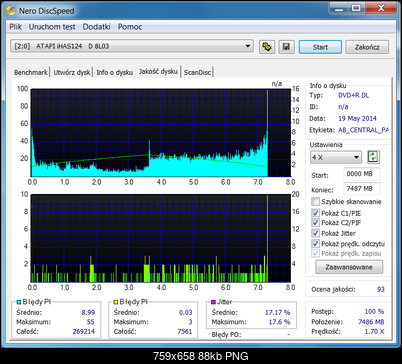Click the PIF total value 7561
This screenshot has width=402, height=364.
(185, 332)
